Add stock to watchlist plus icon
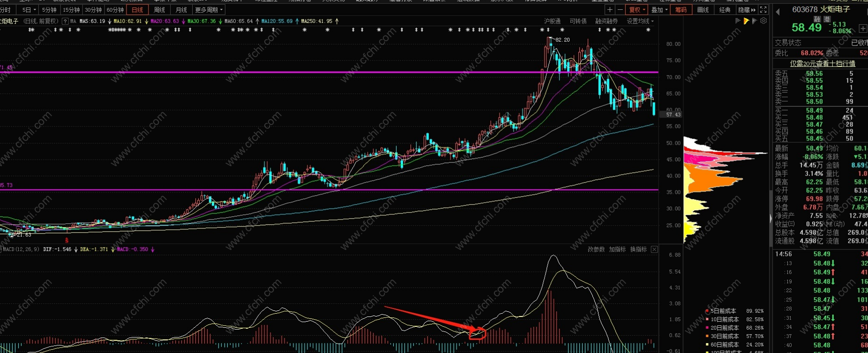This screenshot has height=353, width=868. coord(862,29)
